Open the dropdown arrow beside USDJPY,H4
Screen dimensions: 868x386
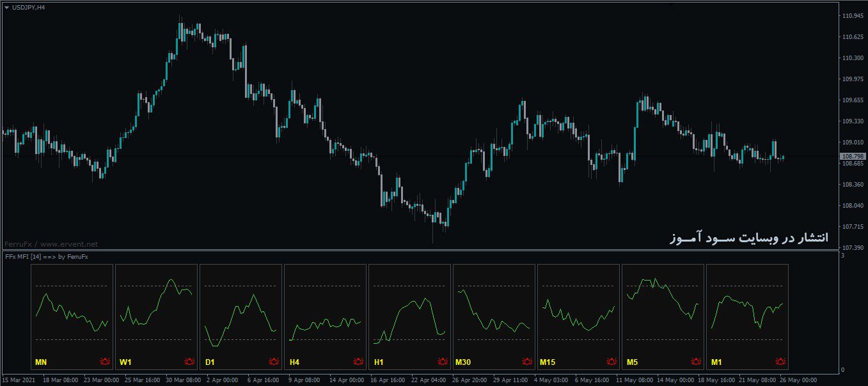[x=6, y=7]
